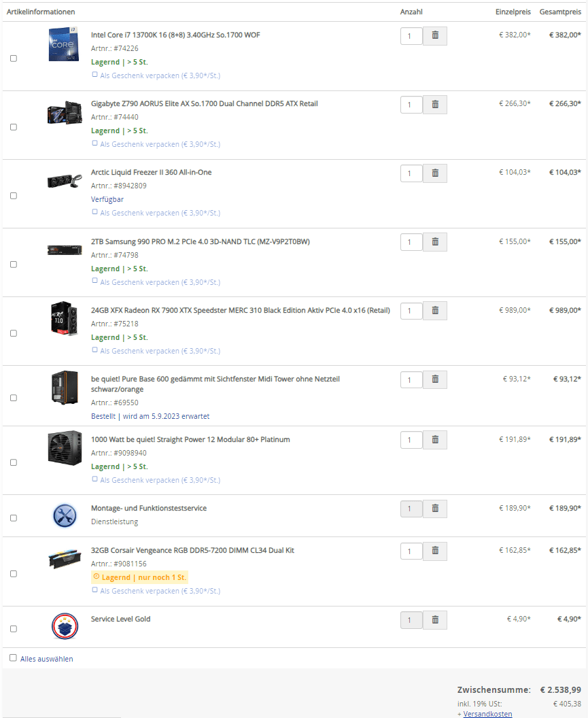Image resolution: width=588 pixels, height=718 pixels.
Task: Select the XFX Radeon RX 7900 XTX checkbox
Action: click(x=14, y=333)
